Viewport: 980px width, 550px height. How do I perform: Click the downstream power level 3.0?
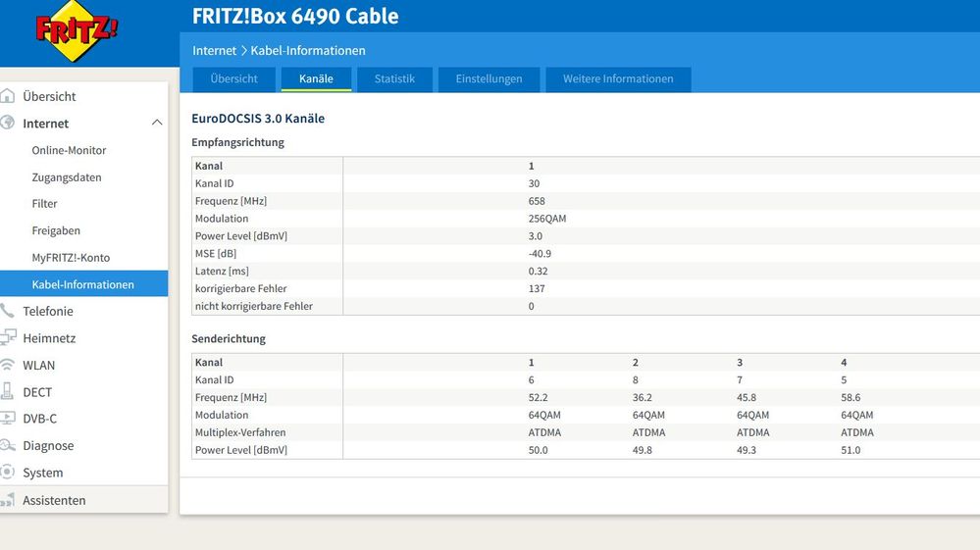coord(535,236)
